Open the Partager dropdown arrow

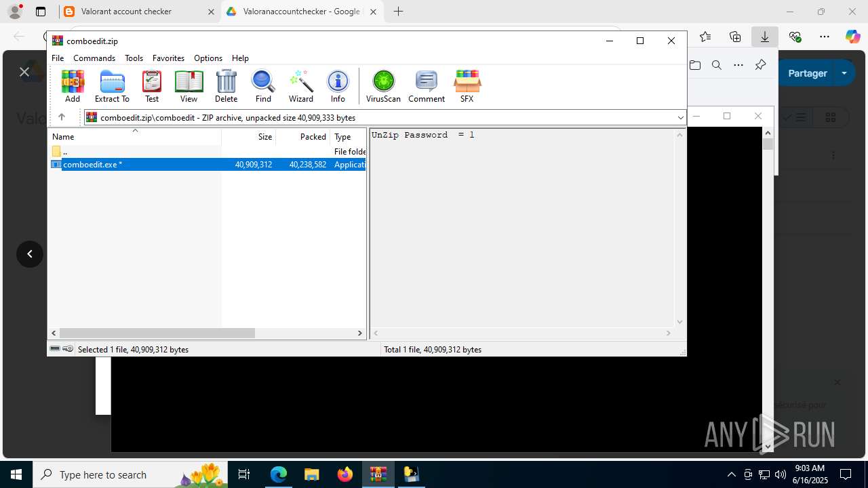(x=844, y=73)
